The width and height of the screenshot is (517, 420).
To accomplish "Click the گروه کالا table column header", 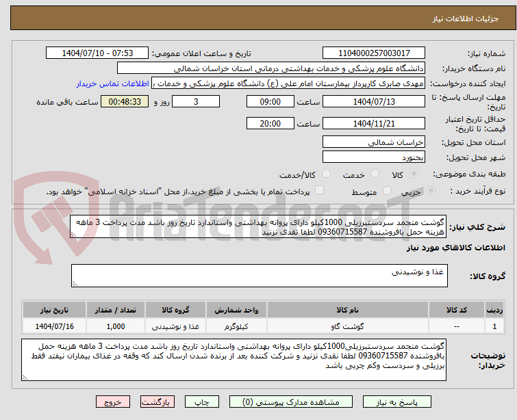I will tap(175, 310).
